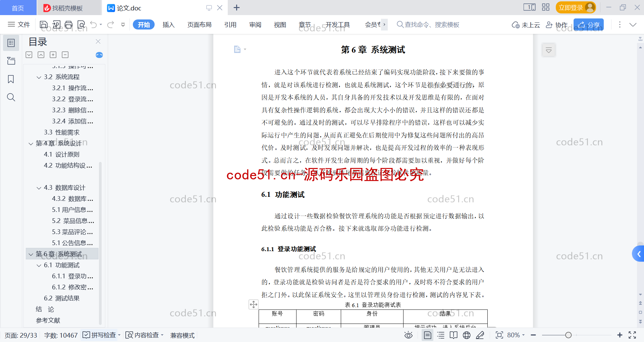Screen dimensions: 644x342
Task: Select the 审阅 ribbon tab
Action: tap(255, 24)
